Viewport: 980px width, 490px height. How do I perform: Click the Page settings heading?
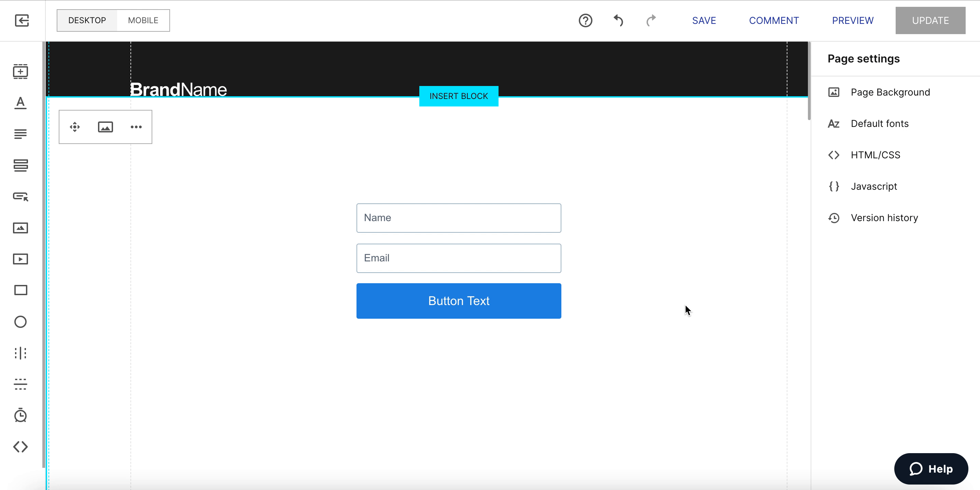(x=864, y=59)
